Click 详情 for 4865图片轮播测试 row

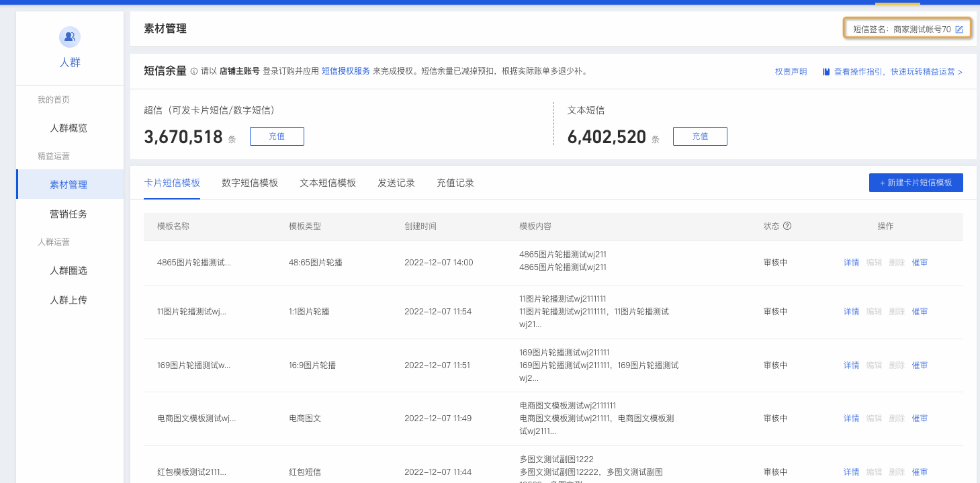[x=851, y=263]
